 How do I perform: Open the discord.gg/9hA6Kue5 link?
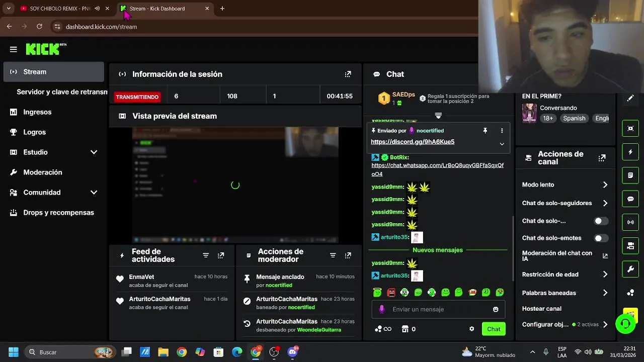click(x=413, y=142)
